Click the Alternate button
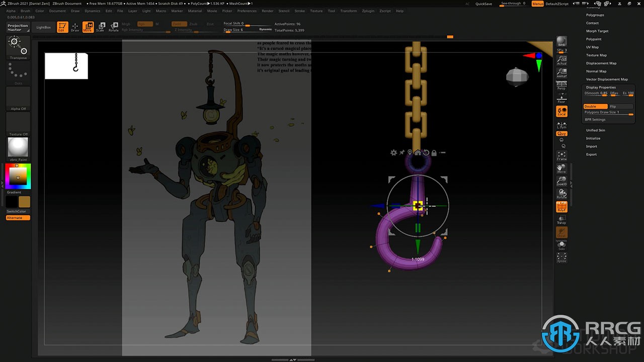The height and width of the screenshot is (362, 644). [18, 218]
